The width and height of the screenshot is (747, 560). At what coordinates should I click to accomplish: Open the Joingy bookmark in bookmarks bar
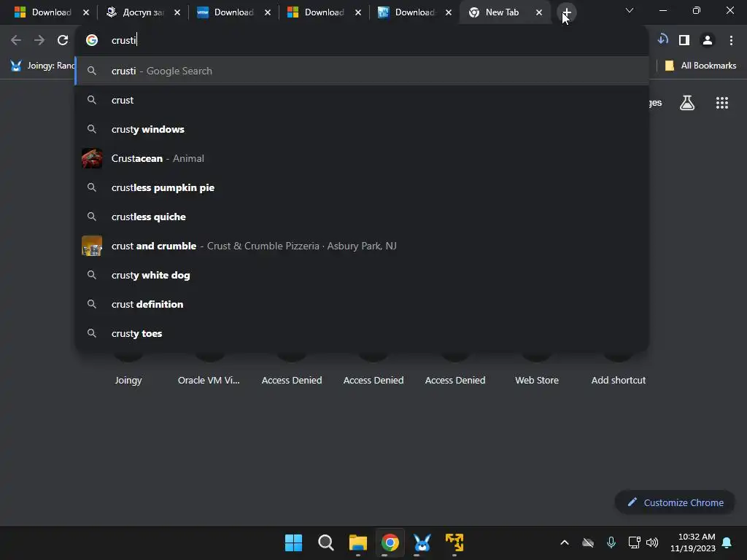click(x=42, y=66)
